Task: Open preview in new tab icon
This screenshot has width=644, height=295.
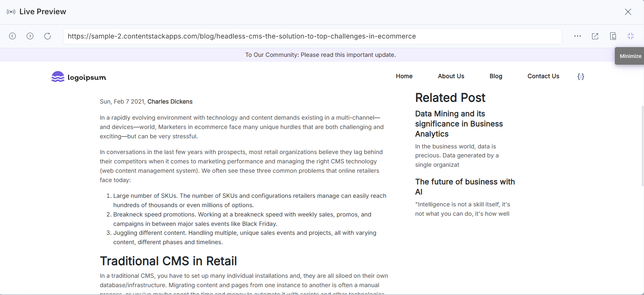Action: [595, 36]
